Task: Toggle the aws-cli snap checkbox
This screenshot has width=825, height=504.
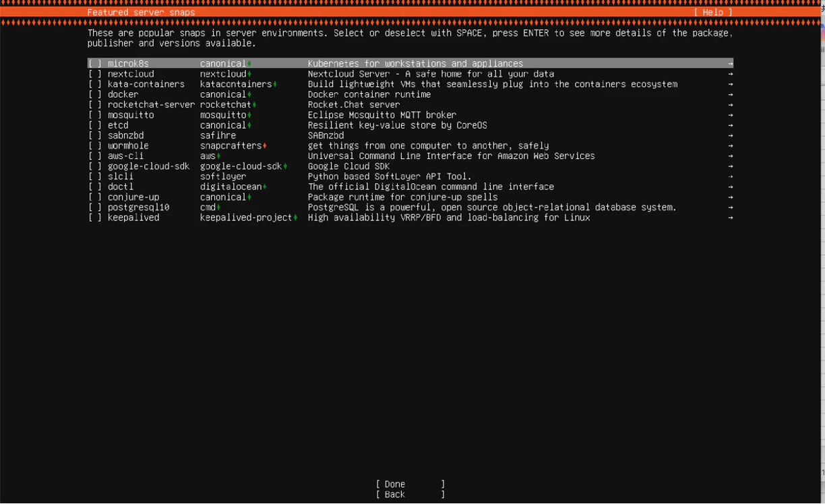Action: point(95,156)
